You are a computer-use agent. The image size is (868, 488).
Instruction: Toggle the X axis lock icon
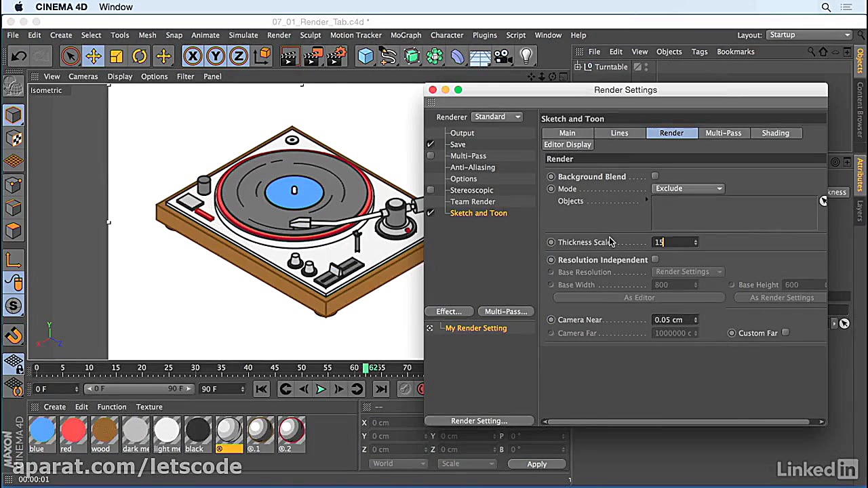pyautogui.click(x=193, y=56)
